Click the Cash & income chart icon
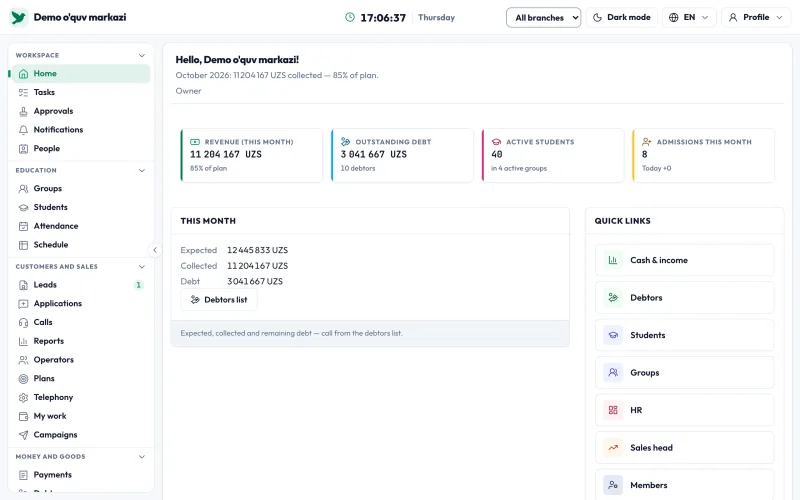This screenshot has width=800, height=500. 613,260
